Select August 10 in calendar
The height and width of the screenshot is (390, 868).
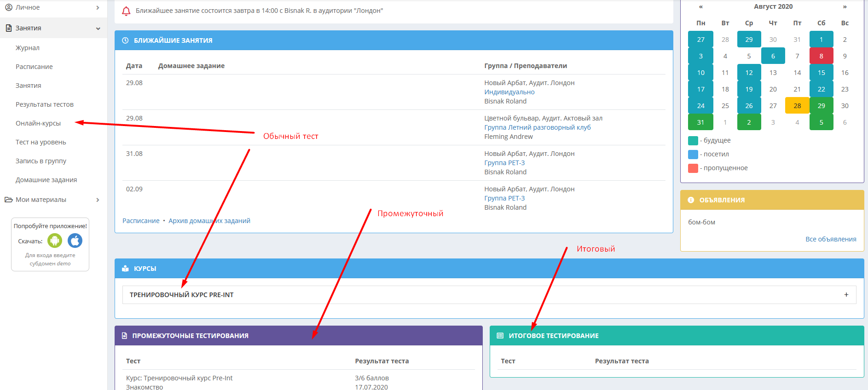tap(700, 73)
